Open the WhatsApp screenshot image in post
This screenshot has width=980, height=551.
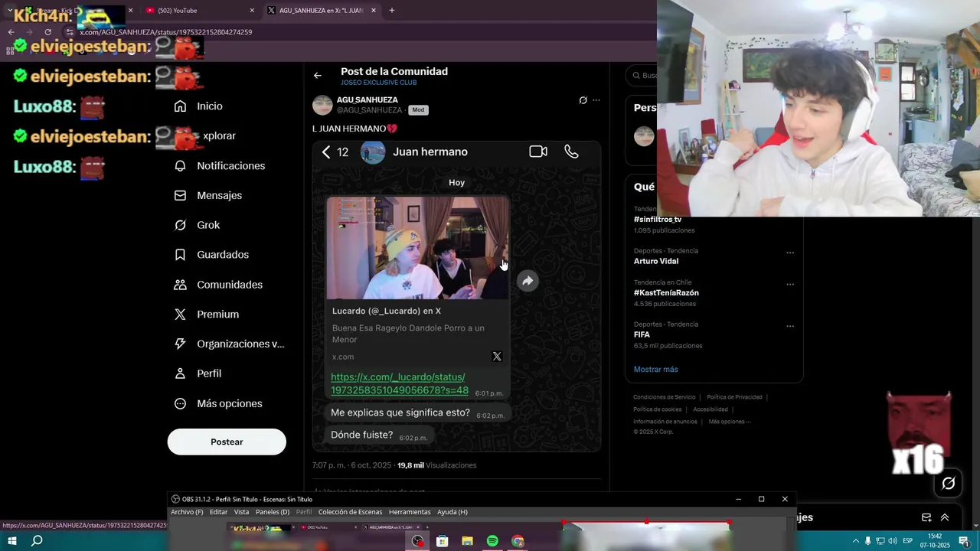(x=456, y=295)
